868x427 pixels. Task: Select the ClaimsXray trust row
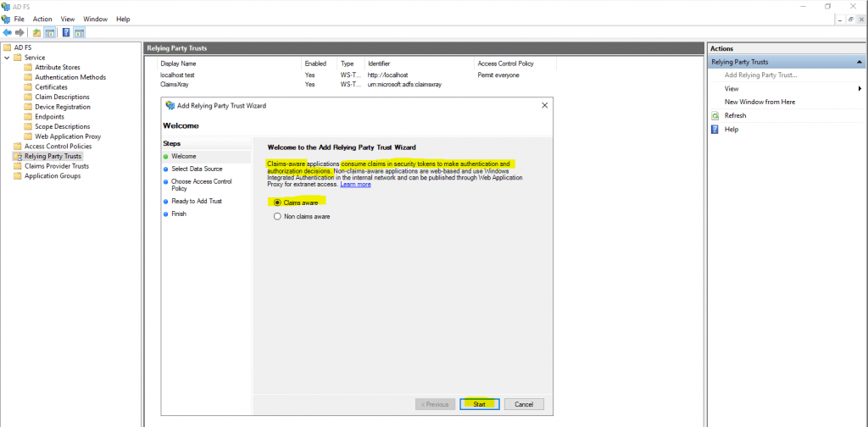click(x=175, y=85)
